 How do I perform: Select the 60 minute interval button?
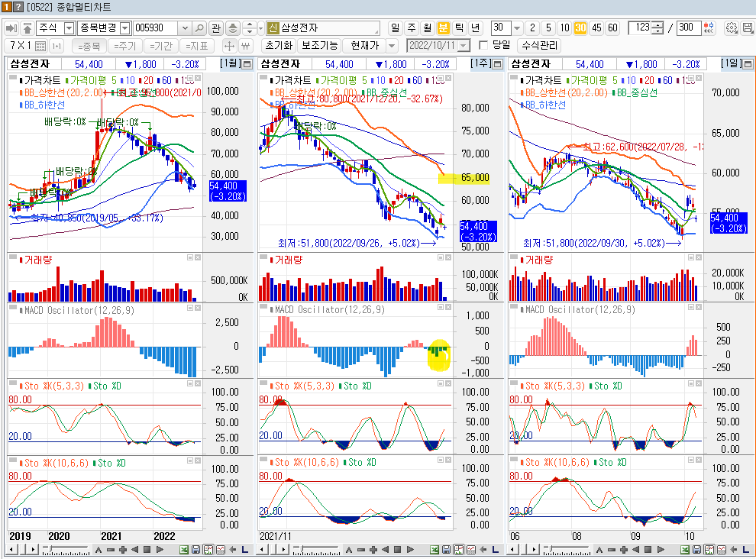[612, 28]
